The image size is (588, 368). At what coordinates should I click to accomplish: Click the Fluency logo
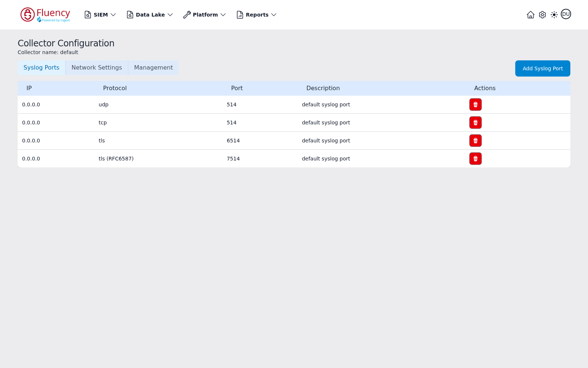pos(45,15)
